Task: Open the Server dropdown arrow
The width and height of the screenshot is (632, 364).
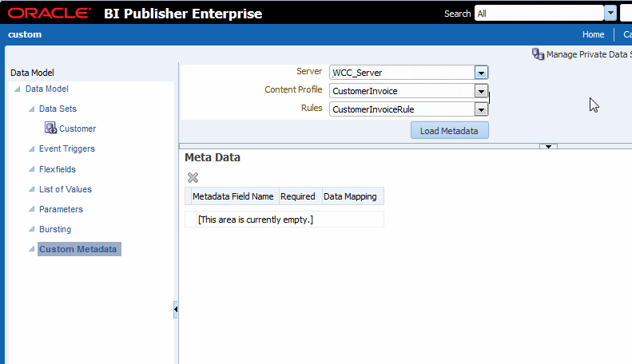Action: coord(481,73)
